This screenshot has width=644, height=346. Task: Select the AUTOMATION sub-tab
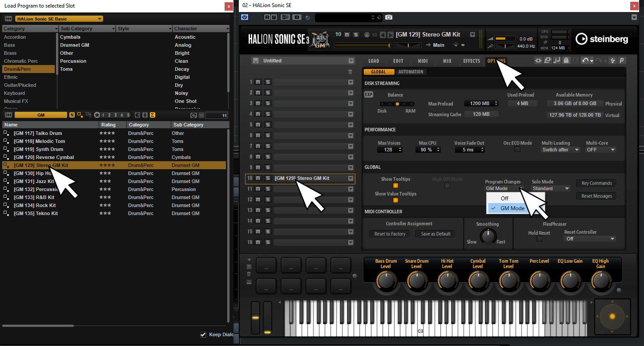tap(411, 72)
